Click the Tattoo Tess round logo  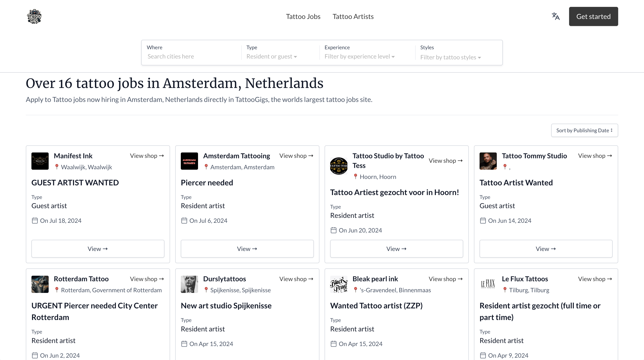(339, 166)
